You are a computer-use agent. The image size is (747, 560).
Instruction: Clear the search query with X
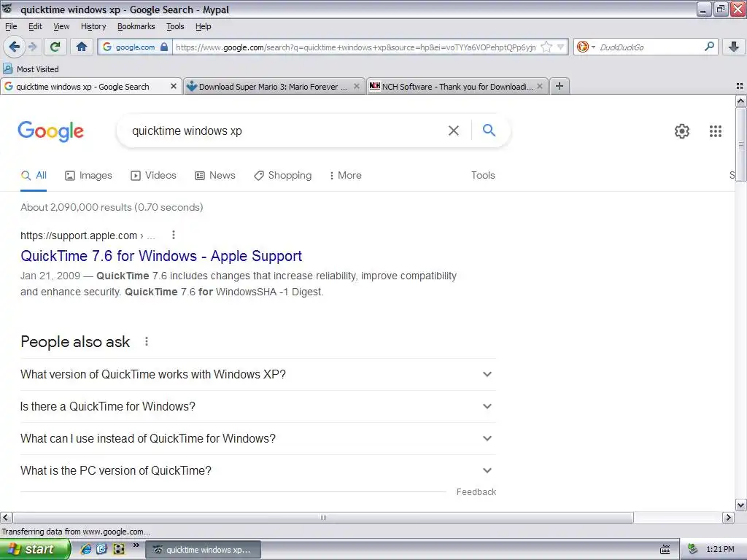(x=454, y=131)
